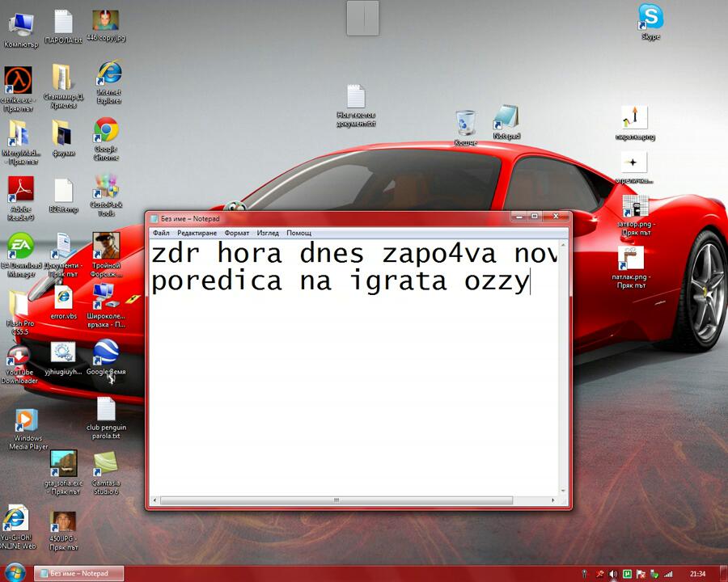Click the Notepad horizontal scrollbar thumb

336,500
